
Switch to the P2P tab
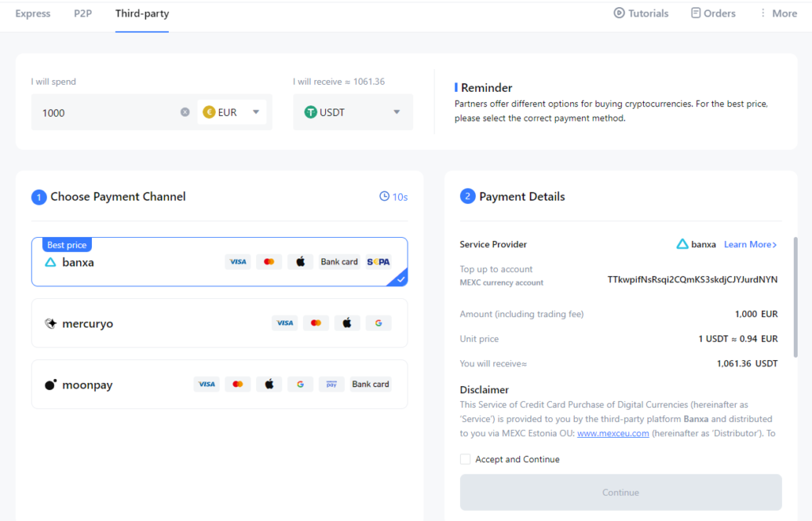(82, 13)
